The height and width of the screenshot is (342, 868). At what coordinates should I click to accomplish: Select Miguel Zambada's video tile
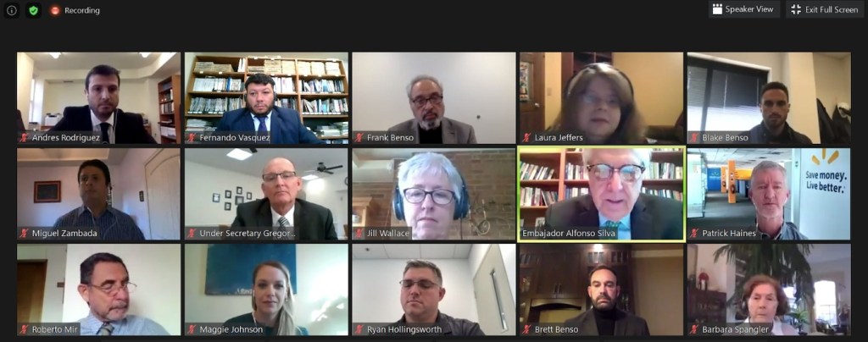98,193
